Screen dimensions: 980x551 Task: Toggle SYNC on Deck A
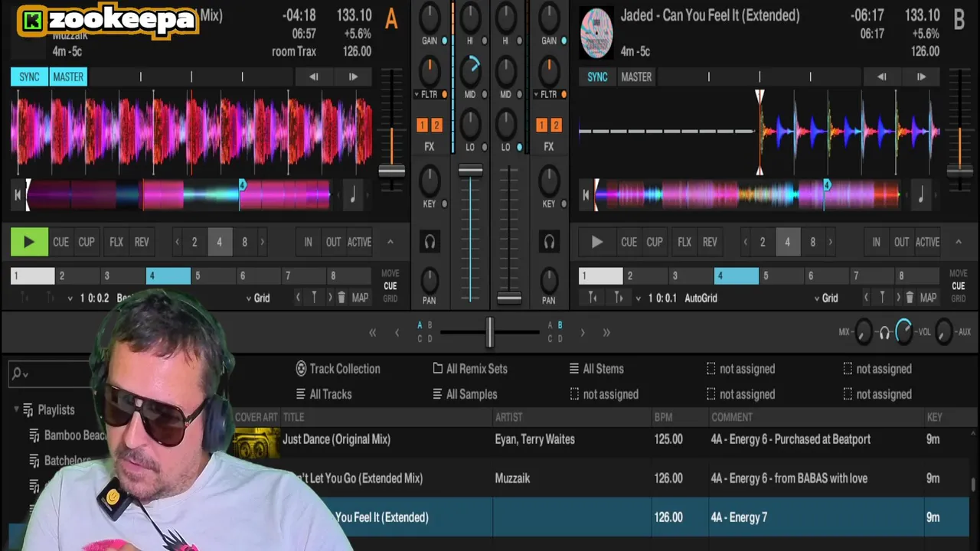pos(29,77)
